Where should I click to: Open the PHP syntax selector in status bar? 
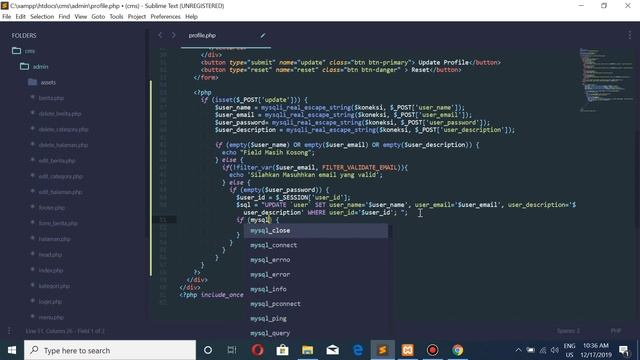pyautogui.click(x=616, y=331)
